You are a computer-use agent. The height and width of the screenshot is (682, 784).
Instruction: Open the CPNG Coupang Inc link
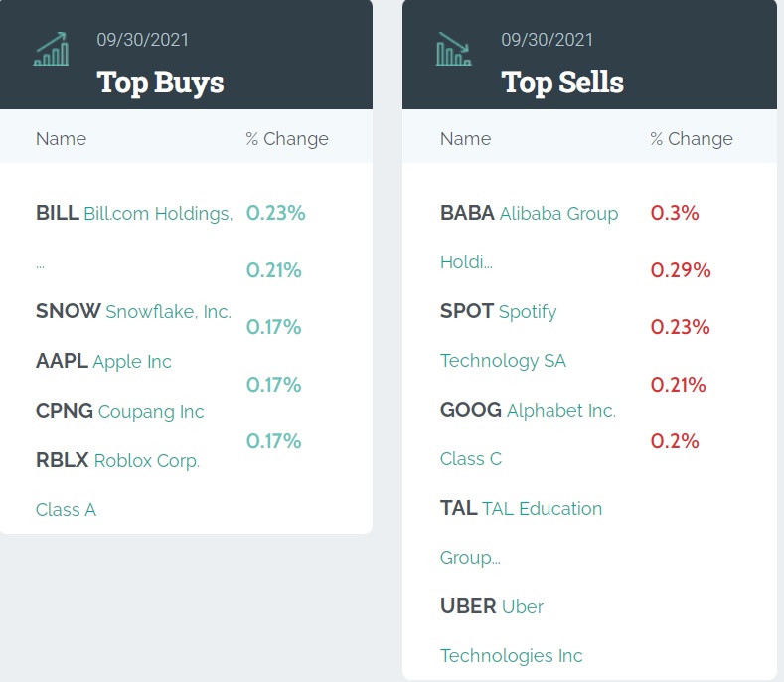[119, 411]
